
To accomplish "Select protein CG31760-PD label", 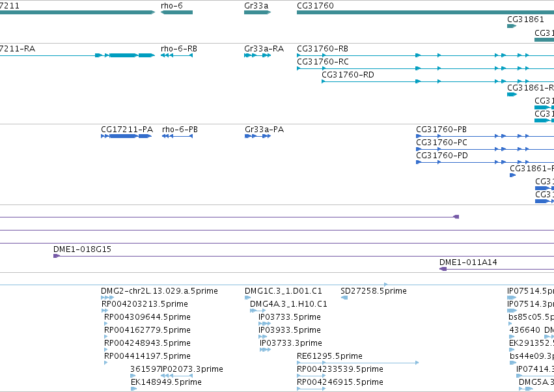I will [442, 156].
